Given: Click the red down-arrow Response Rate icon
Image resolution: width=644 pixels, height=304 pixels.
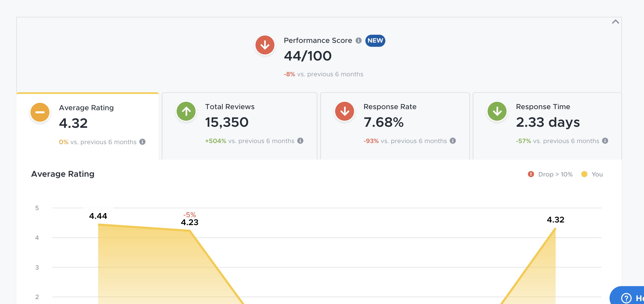Looking at the screenshot, I should [345, 111].
